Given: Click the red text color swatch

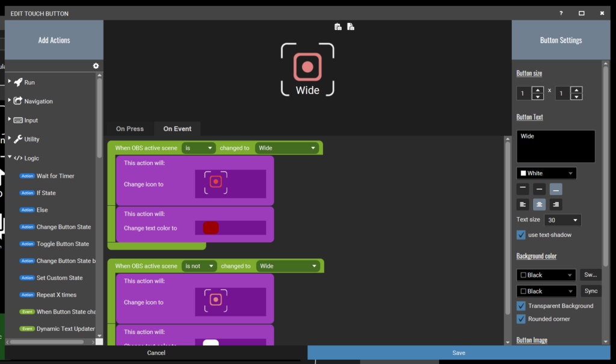Looking at the screenshot, I should [x=211, y=227].
